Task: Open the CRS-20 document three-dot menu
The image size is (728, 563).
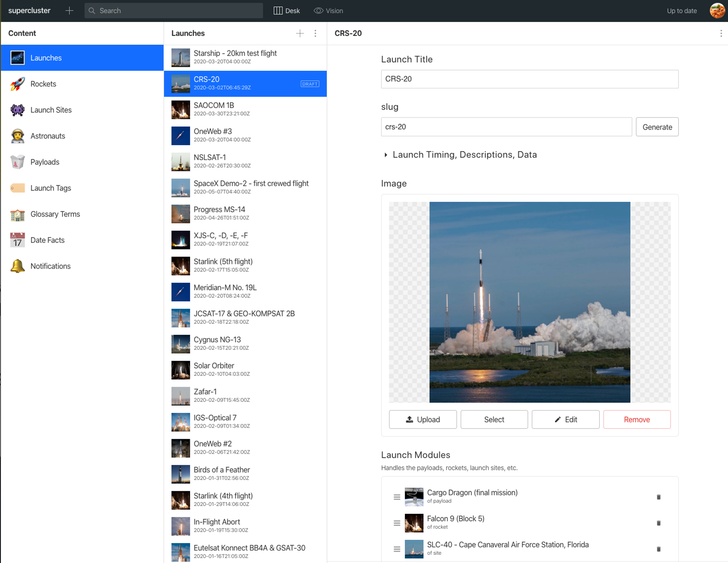Action: tap(721, 33)
